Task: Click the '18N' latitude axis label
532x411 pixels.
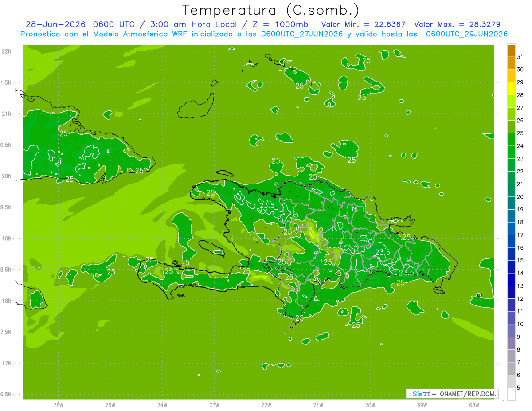Action: pos(7,301)
